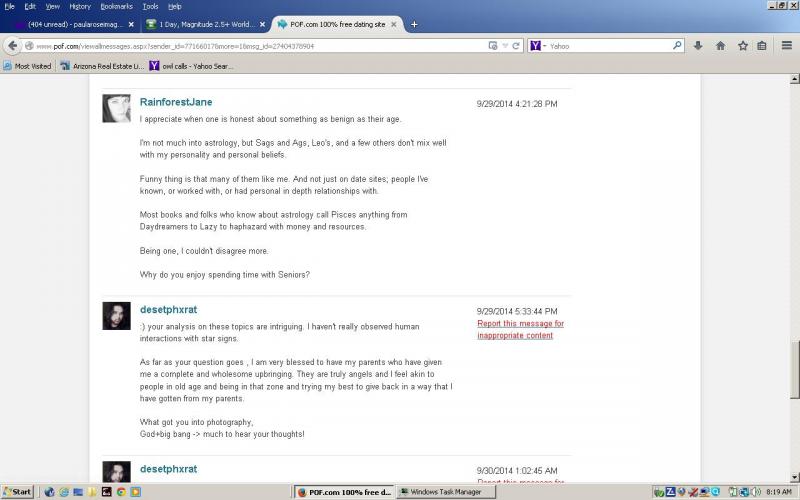Expand the Yahoo search engine dropdown
Screen dimensions: 800x500
coord(543,45)
